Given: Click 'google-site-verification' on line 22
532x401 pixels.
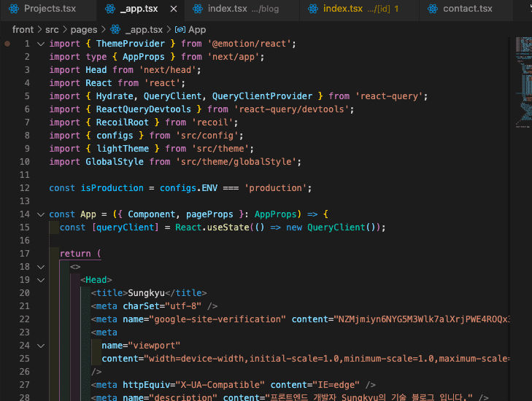Looking at the screenshot, I should (217, 319).
